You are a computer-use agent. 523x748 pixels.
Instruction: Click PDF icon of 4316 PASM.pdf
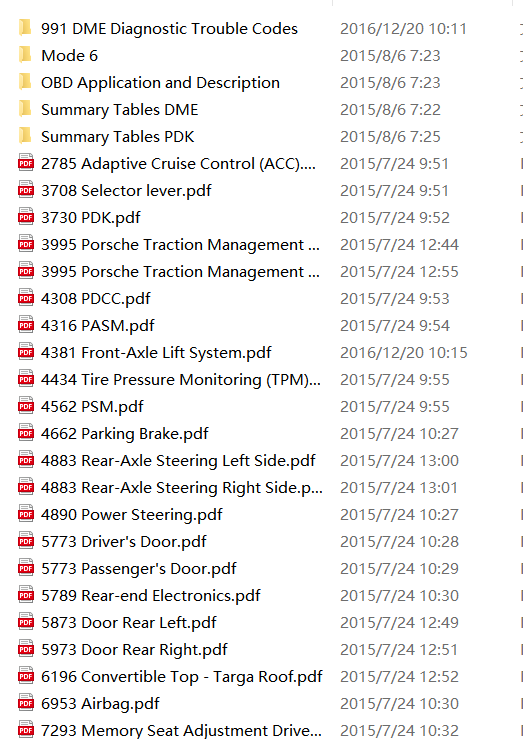click(x=26, y=325)
